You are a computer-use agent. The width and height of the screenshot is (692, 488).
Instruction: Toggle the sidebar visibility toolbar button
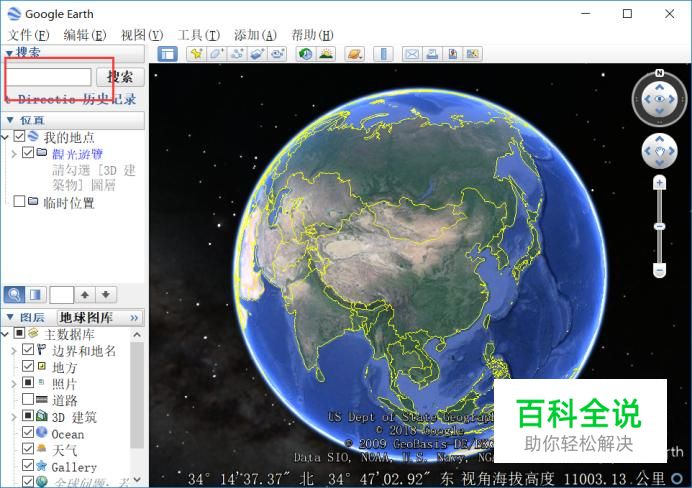pyautogui.click(x=168, y=54)
